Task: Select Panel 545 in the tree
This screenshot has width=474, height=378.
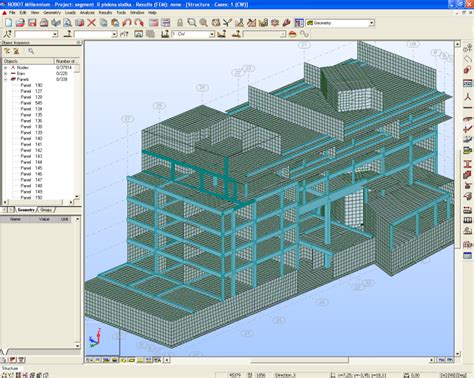Action: point(31,103)
